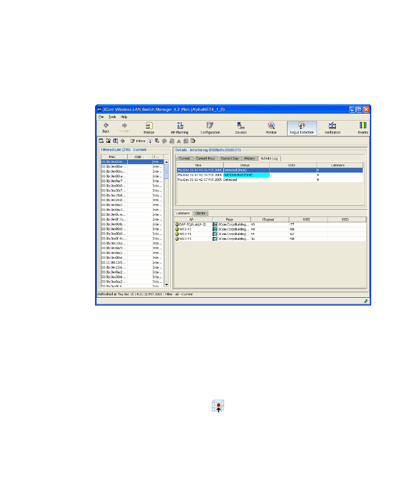Click the yellow AP icon beside WX3-P2

point(177,229)
